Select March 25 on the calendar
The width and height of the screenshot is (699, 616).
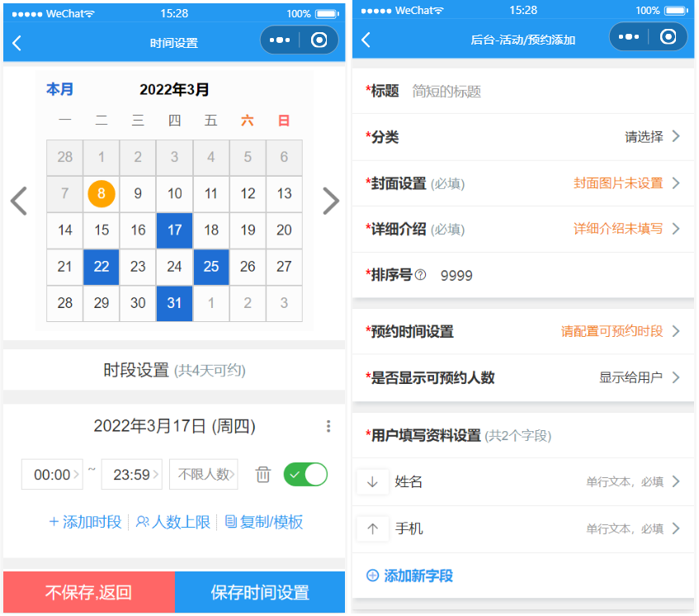(x=210, y=267)
